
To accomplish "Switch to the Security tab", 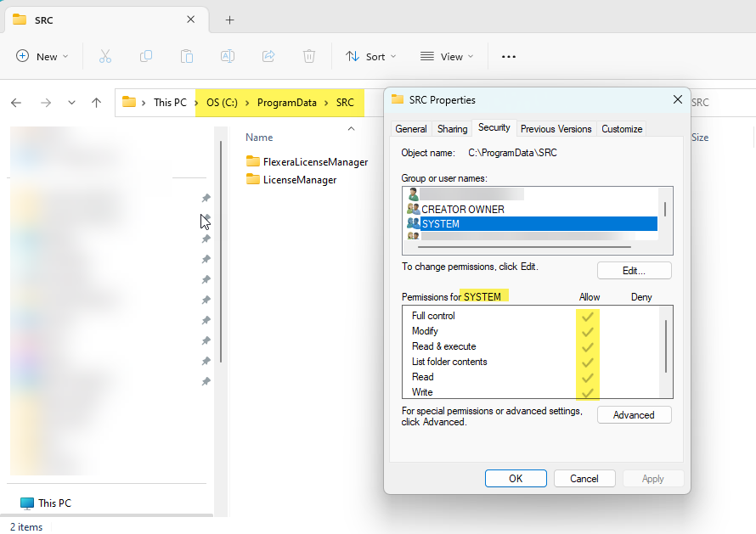I will pos(494,127).
